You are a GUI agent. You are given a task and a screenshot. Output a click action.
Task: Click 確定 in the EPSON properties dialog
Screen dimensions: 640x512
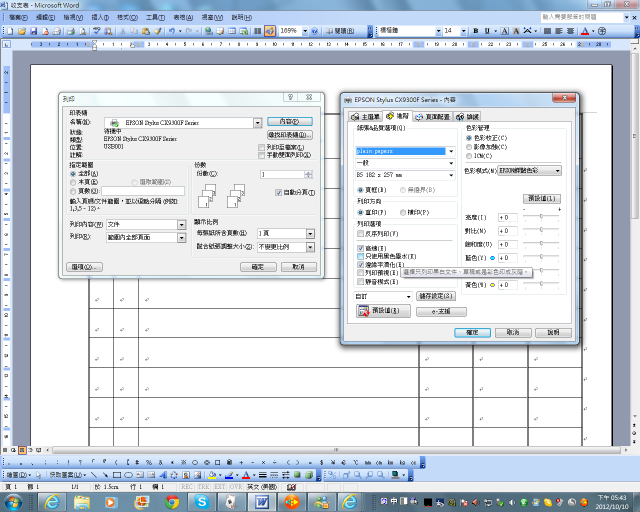pyautogui.click(x=472, y=332)
